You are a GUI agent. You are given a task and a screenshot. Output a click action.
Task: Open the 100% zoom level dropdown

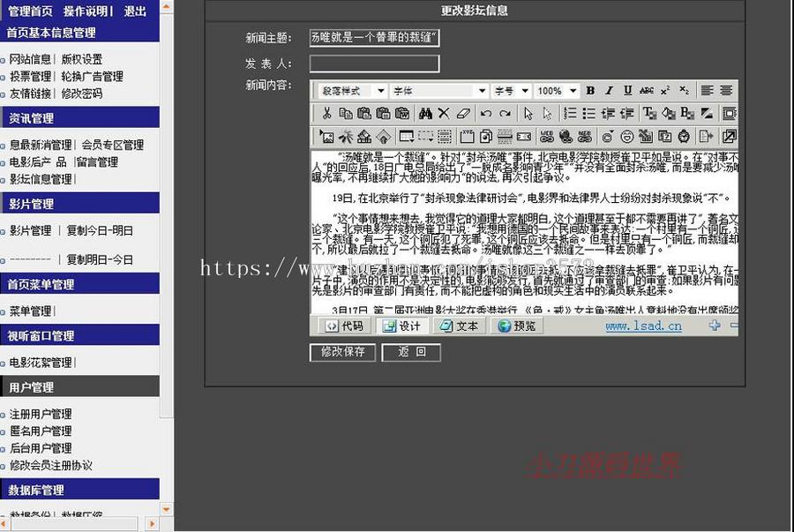tap(556, 89)
